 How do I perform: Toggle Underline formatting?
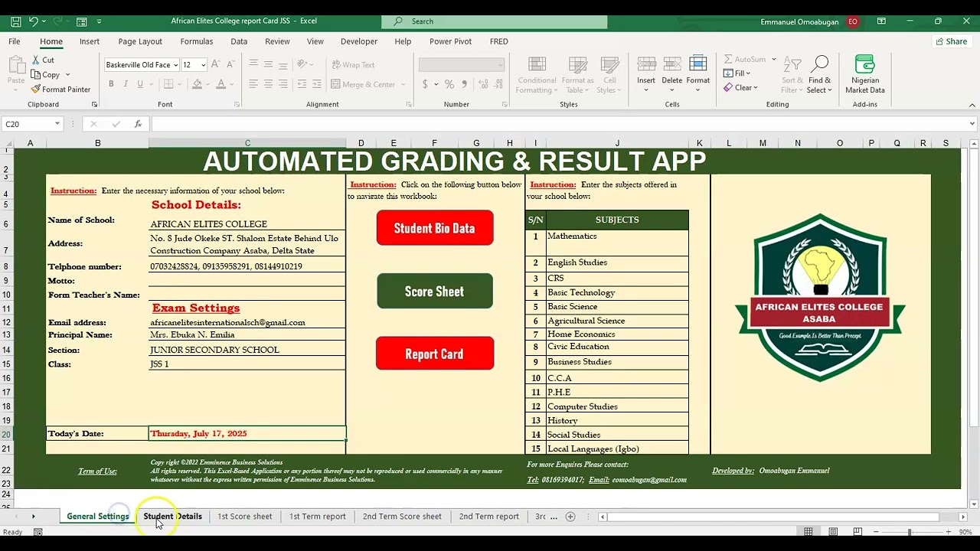tap(139, 84)
